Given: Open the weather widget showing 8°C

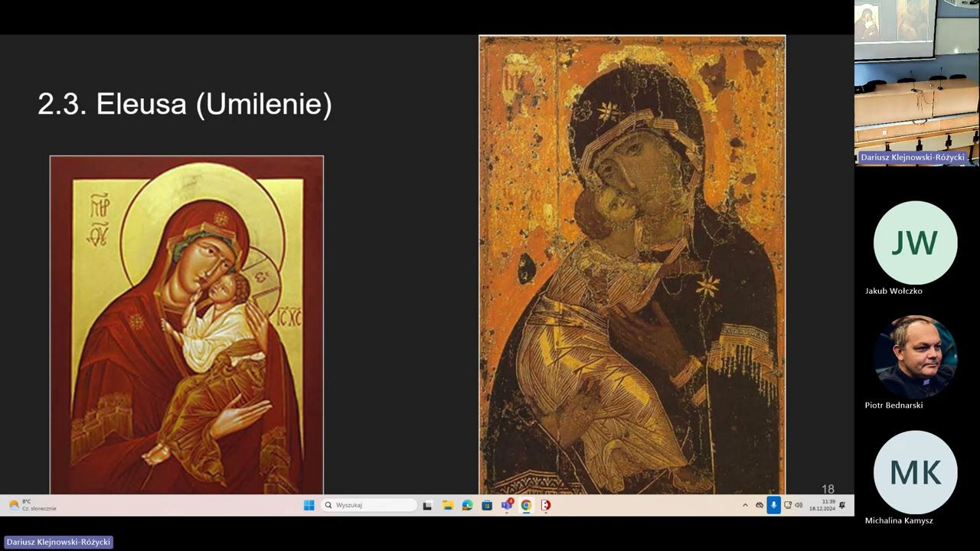Looking at the screenshot, I should pos(32,505).
